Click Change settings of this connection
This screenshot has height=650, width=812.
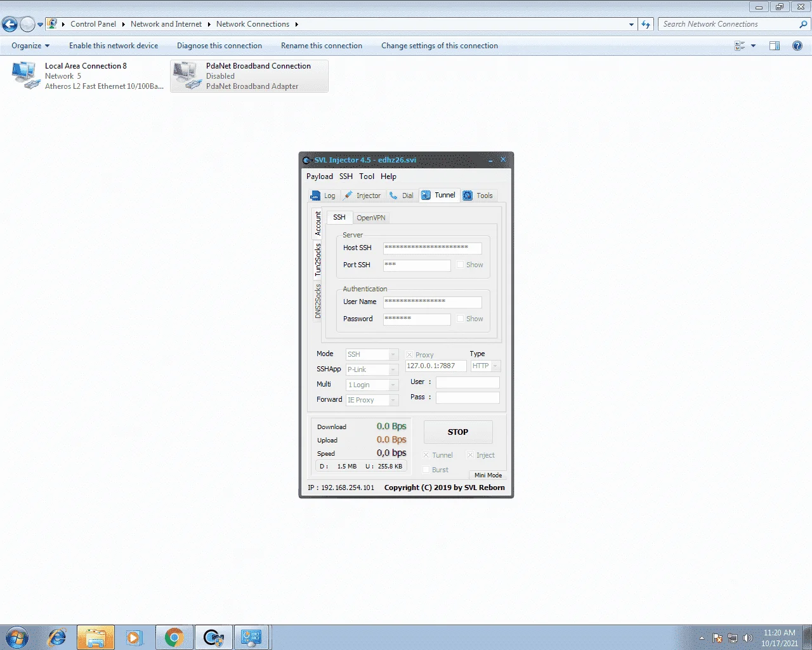point(440,46)
